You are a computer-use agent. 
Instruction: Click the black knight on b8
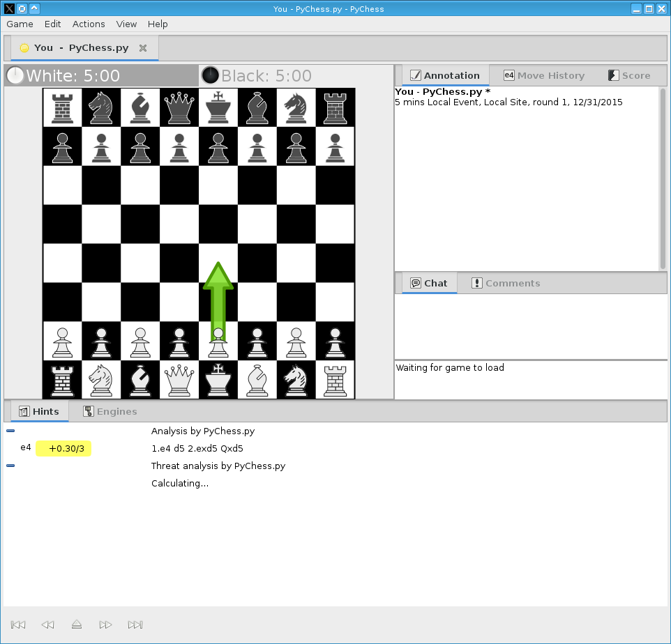(101, 107)
